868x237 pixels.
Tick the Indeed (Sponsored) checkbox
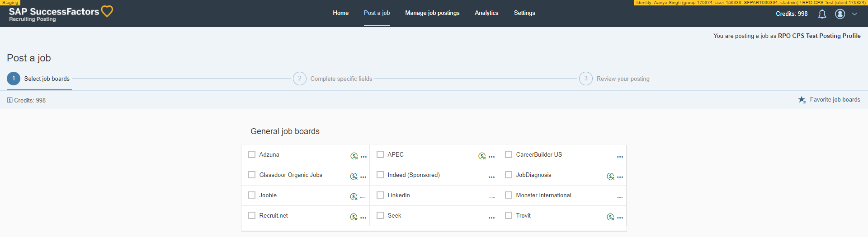[x=380, y=175]
